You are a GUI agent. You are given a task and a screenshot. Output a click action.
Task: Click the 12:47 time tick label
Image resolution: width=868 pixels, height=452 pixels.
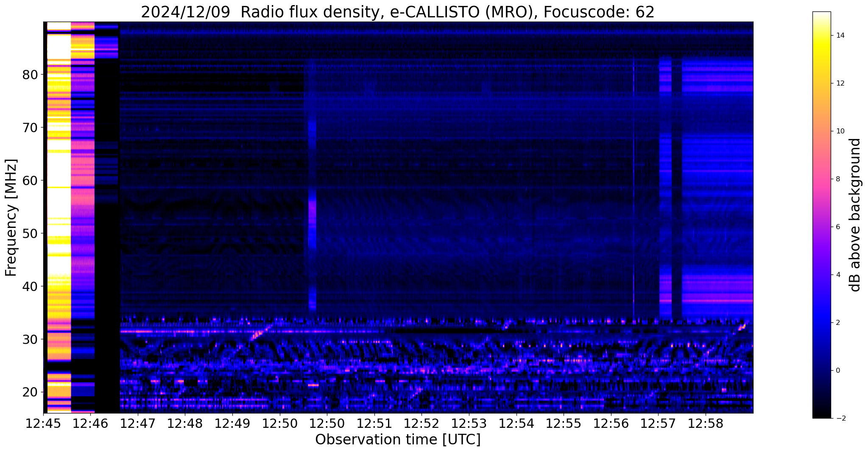coord(138,424)
